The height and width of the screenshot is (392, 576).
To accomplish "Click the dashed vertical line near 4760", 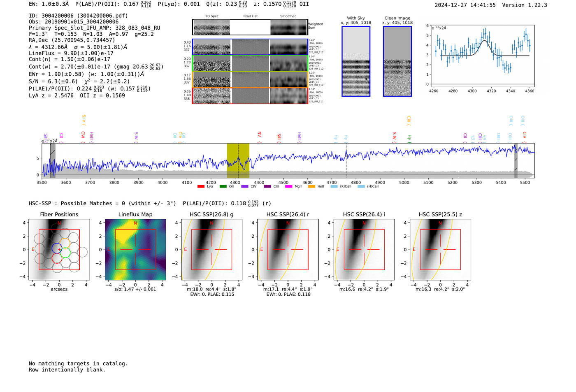I will (346, 160).
